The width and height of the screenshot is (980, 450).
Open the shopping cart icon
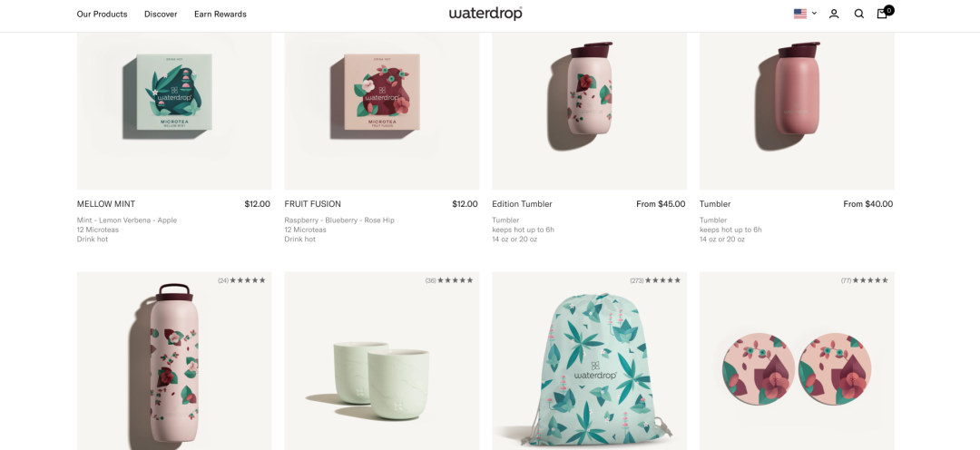click(x=883, y=13)
